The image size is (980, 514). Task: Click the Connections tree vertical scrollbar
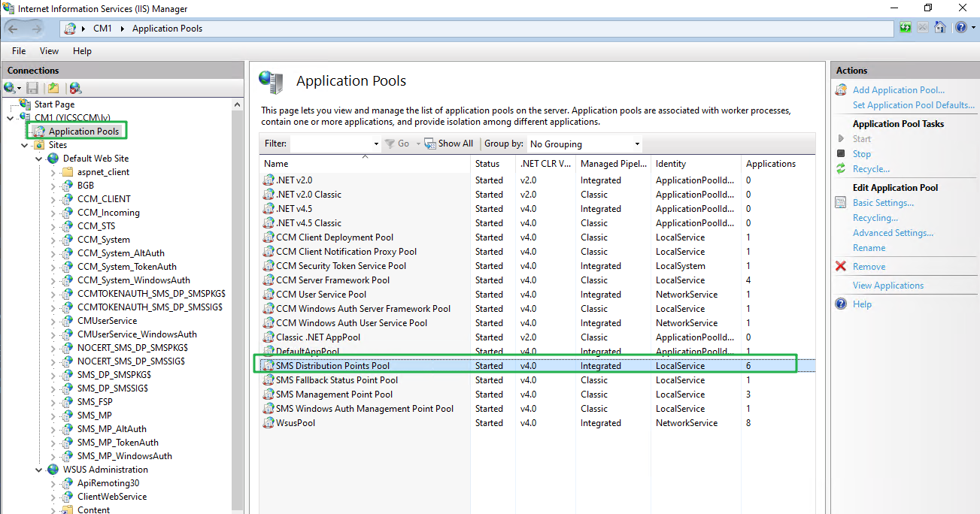pyautogui.click(x=238, y=308)
